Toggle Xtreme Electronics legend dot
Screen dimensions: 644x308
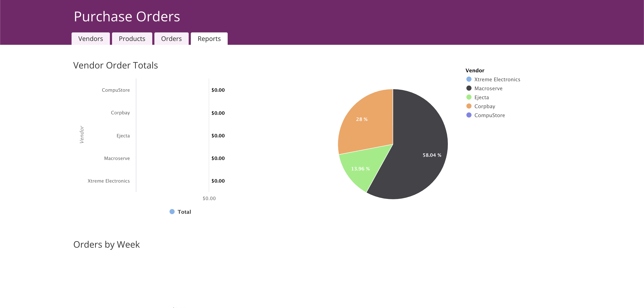[469, 79]
